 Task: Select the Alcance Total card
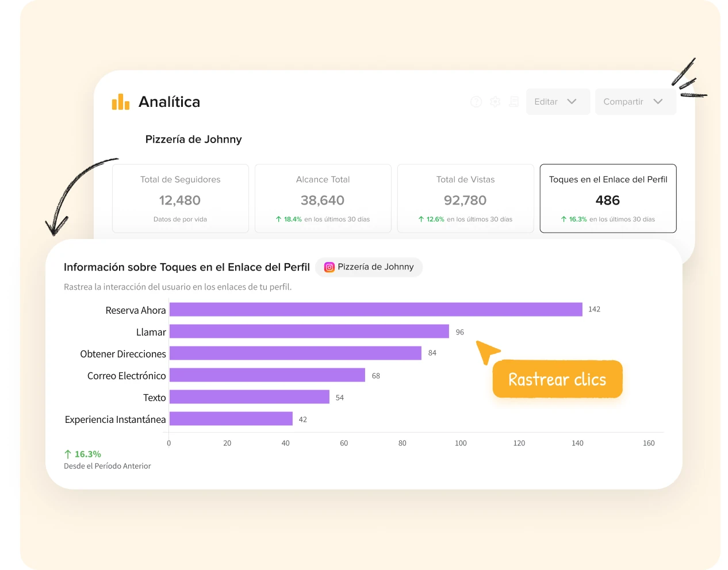click(x=323, y=199)
